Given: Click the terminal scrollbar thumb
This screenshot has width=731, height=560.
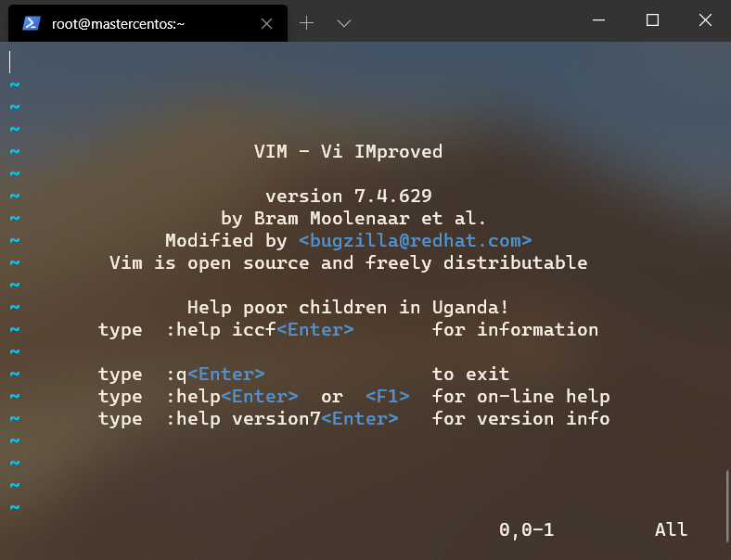Looking at the screenshot, I should pos(726,505).
